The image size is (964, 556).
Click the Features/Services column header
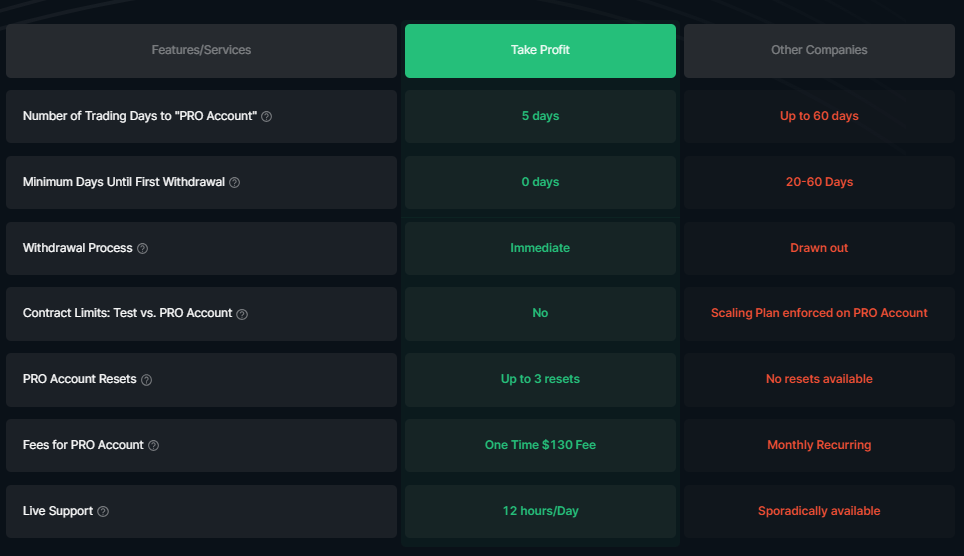pos(201,50)
